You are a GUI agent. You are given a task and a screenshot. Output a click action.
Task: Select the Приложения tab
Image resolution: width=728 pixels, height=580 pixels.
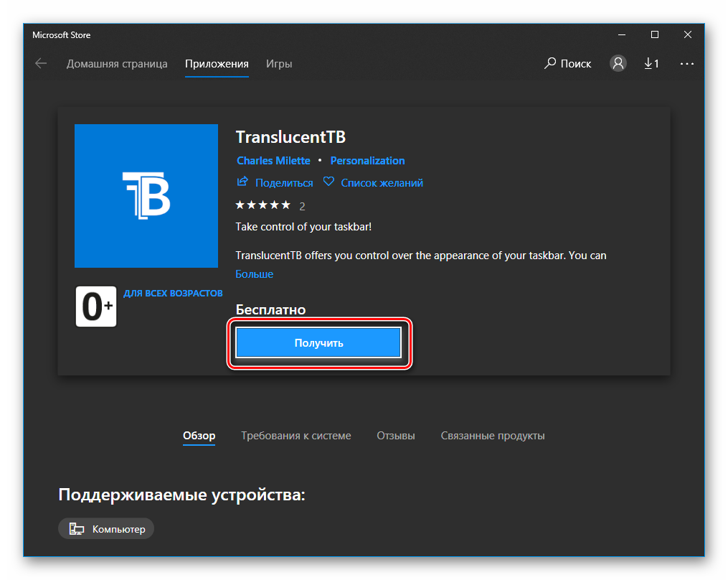pyautogui.click(x=217, y=64)
